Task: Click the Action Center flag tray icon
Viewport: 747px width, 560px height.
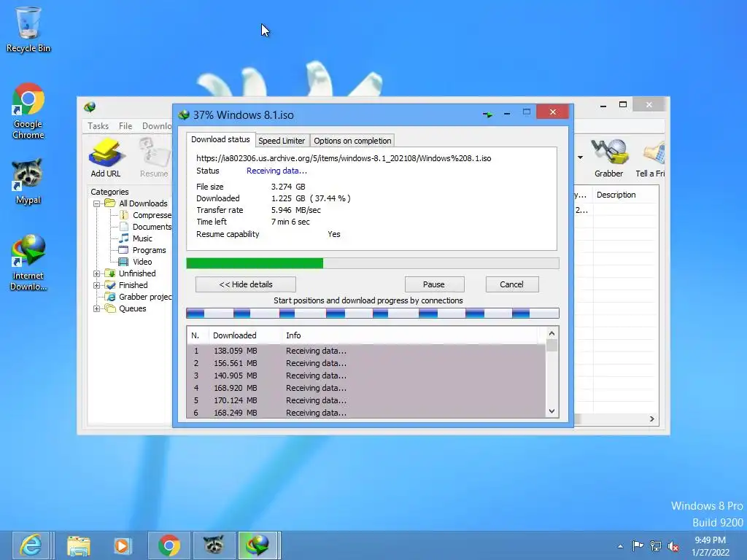Action: point(638,545)
